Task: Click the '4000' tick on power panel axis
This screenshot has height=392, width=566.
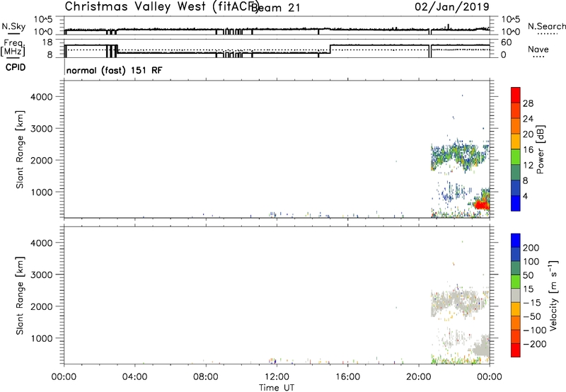Action: click(x=42, y=97)
